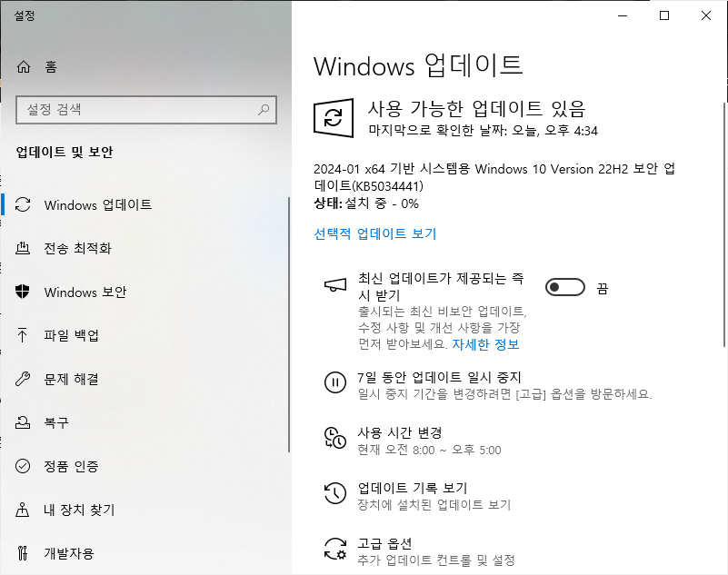
Task: Click the right panel vertical scrollbar
Action: point(724,224)
